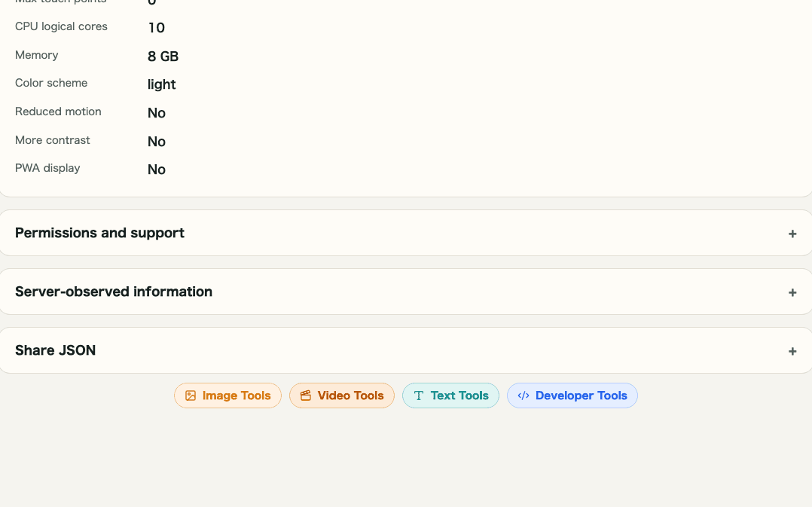Click the Color scheme value showing light
Screen dimensions: 812x507
tap(161, 84)
